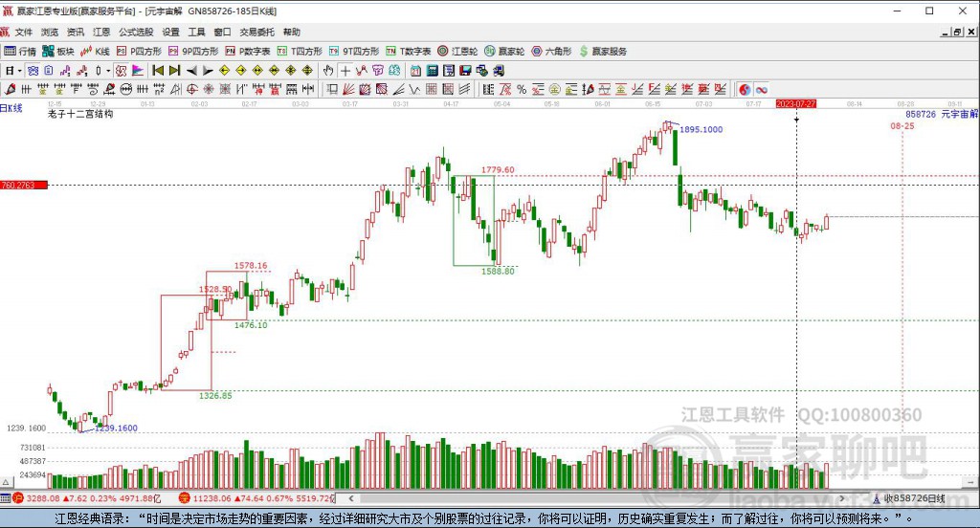Open the T四方形 tool

pos(300,52)
